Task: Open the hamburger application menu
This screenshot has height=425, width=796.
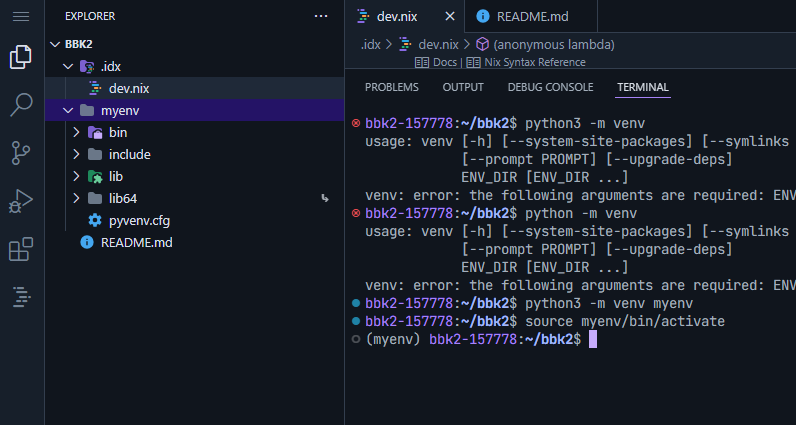Action: coord(21,17)
